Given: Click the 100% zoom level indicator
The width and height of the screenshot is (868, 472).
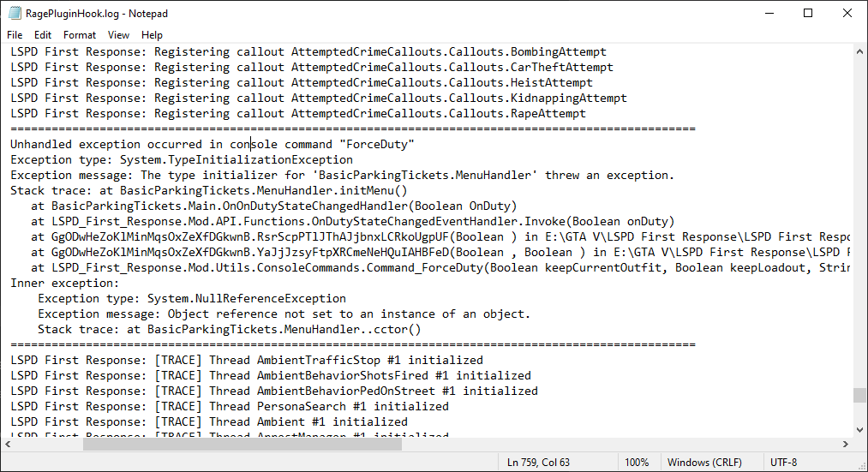Looking at the screenshot, I should 637,463.
